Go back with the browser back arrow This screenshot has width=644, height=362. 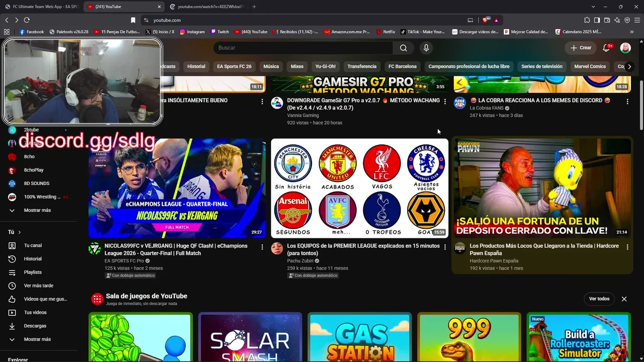[7, 20]
